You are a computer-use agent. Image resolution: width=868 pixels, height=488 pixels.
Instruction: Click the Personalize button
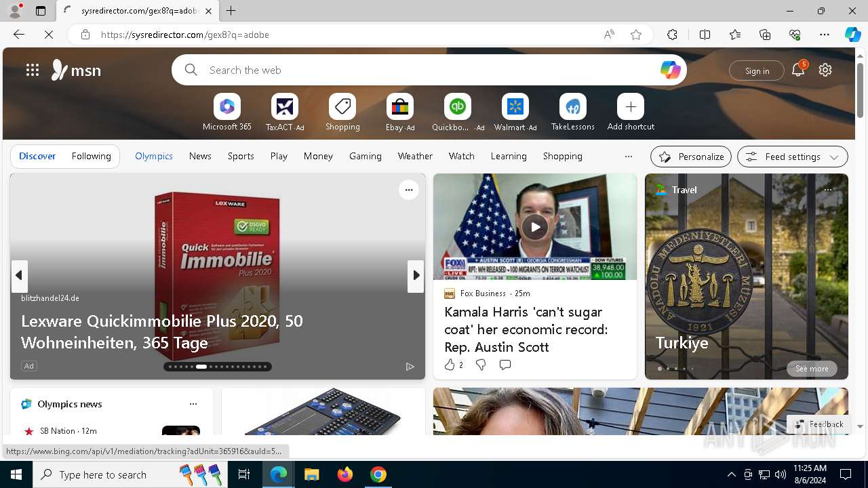[x=691, y=157]
